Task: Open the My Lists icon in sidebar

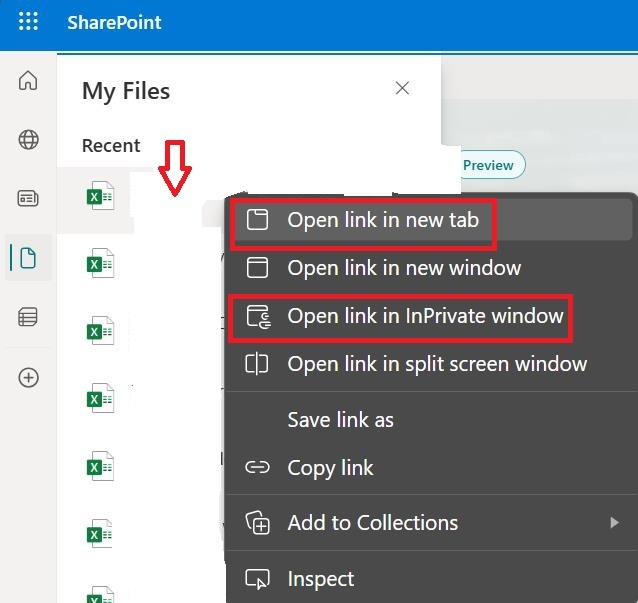Action: click(28, 317)
